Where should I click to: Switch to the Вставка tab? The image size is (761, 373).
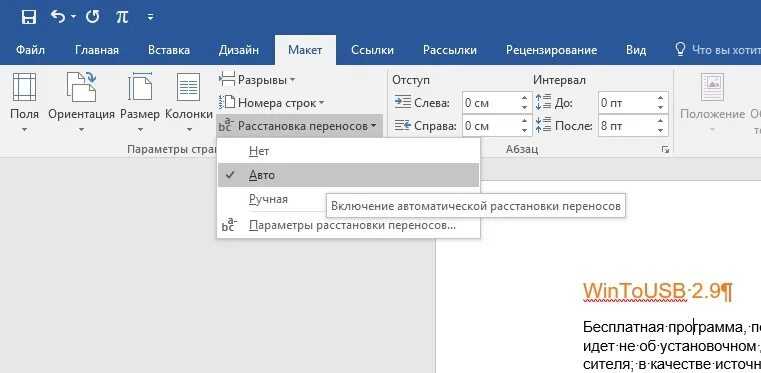click(169, 50)
